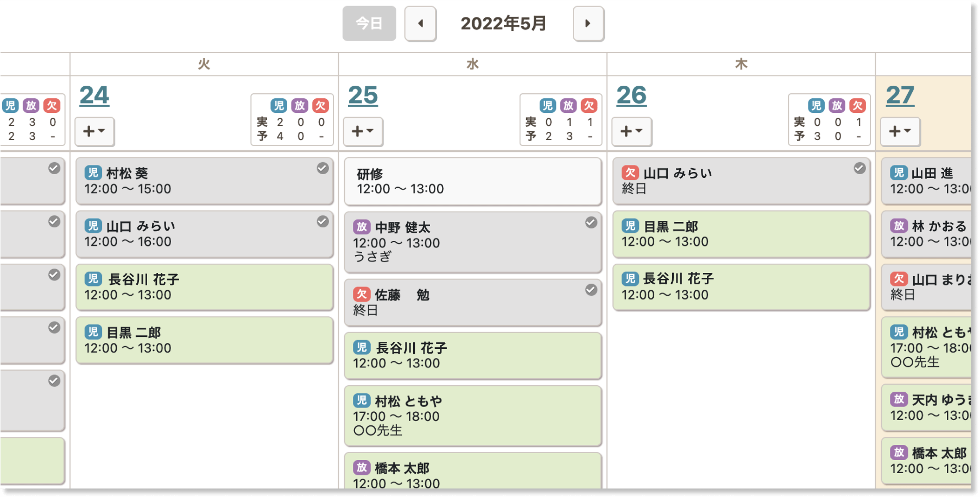Open the add dropdown for day 27
Image resolution: width=980 pixels, height=497 pixels.
900,131
